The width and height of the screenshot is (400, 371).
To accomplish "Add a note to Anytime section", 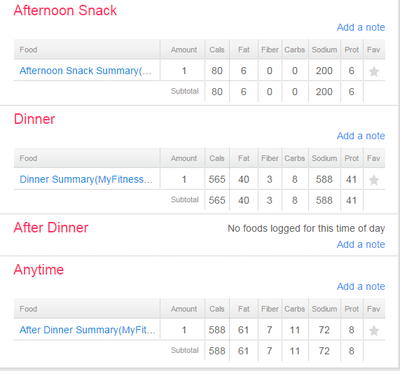I will click(x=361, y=287).
